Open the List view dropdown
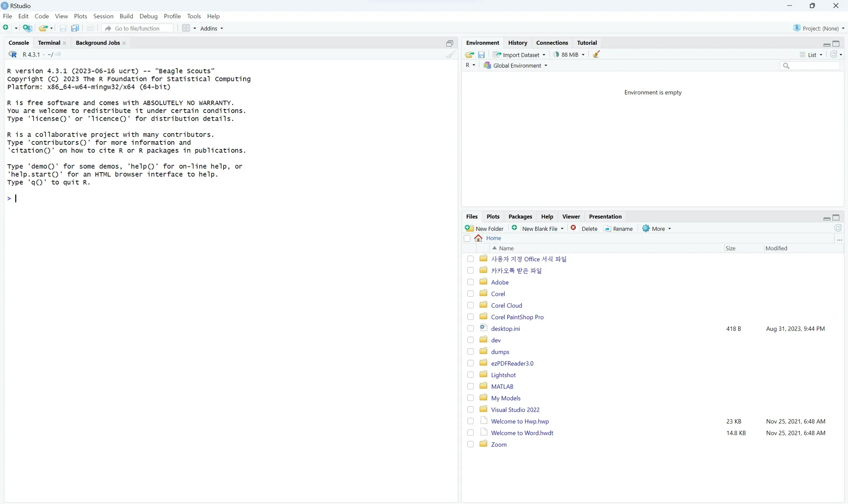Screen dimensions: 848x504 (x=811, y=55)
